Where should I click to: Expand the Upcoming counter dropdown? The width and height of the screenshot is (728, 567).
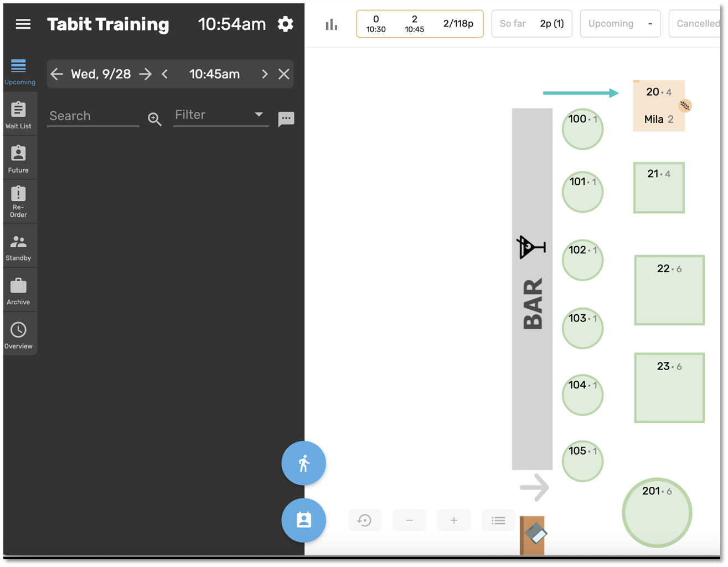[620, 23]
